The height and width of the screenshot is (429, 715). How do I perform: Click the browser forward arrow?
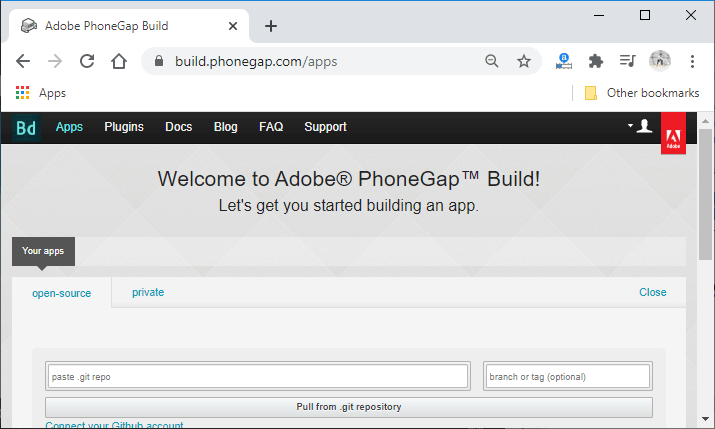coord(55,61)
